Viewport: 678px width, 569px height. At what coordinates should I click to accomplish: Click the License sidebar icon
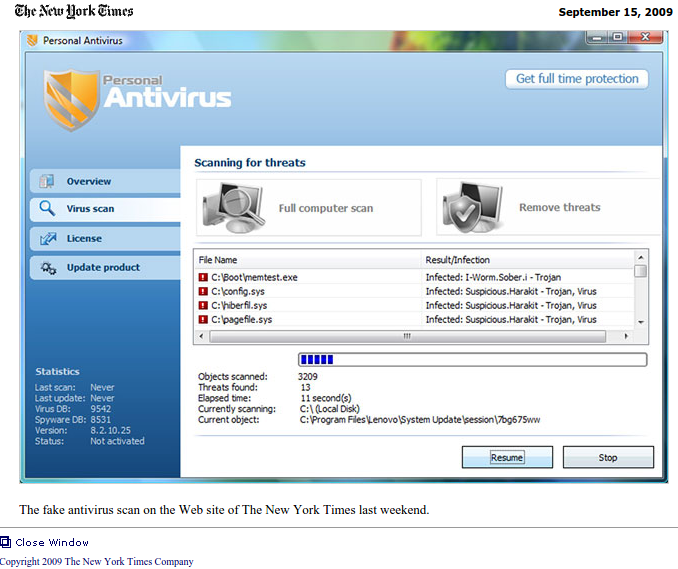pyautogui.click(x=48, y=238)
